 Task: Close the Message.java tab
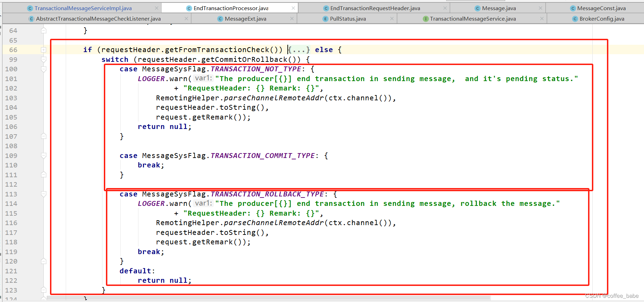(x=541, y=8)
